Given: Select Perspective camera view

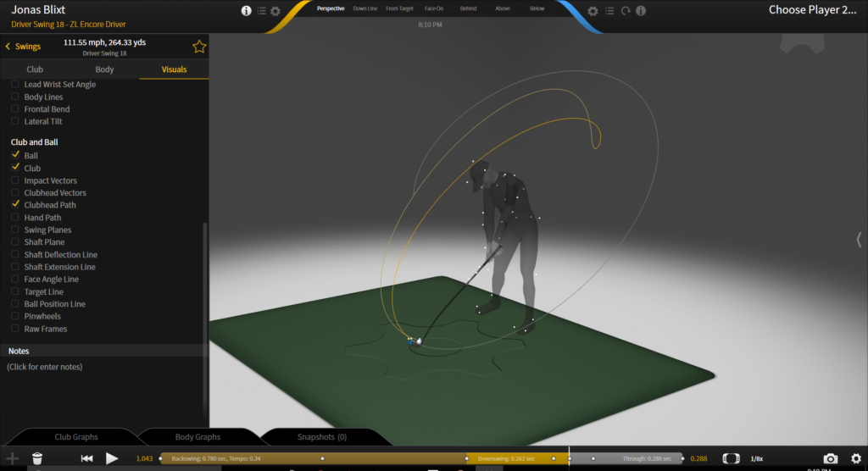Looking at the screenshot, I should (331, 8).
